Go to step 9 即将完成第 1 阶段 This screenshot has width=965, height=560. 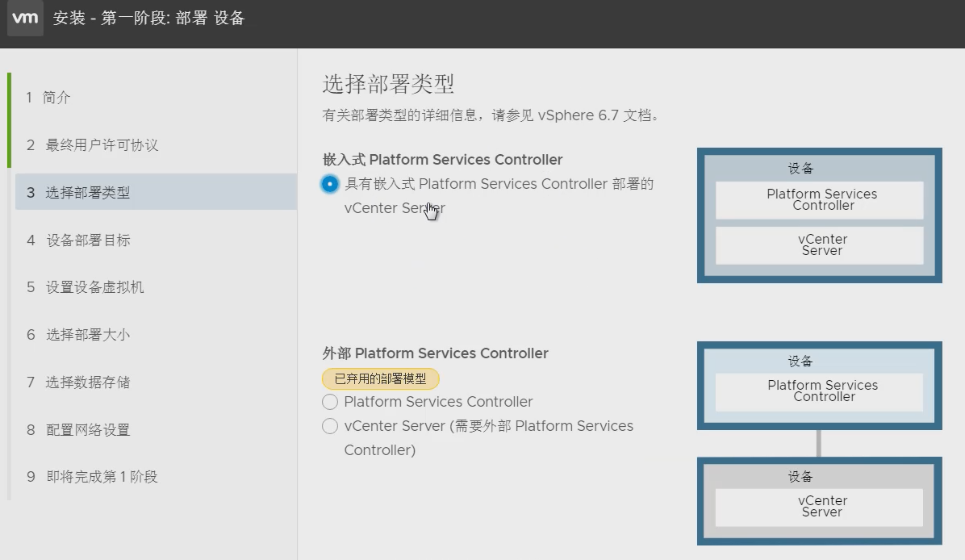tap(102, 477)
